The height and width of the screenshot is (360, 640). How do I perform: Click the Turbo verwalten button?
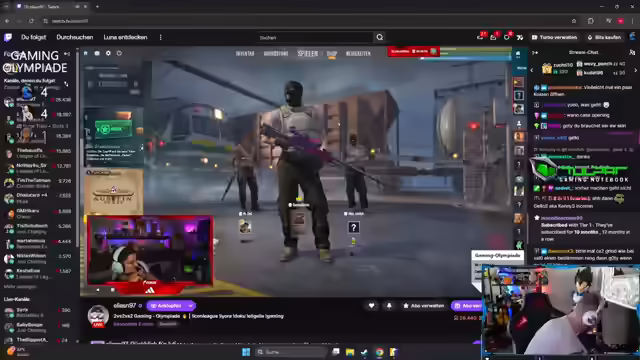554,38
